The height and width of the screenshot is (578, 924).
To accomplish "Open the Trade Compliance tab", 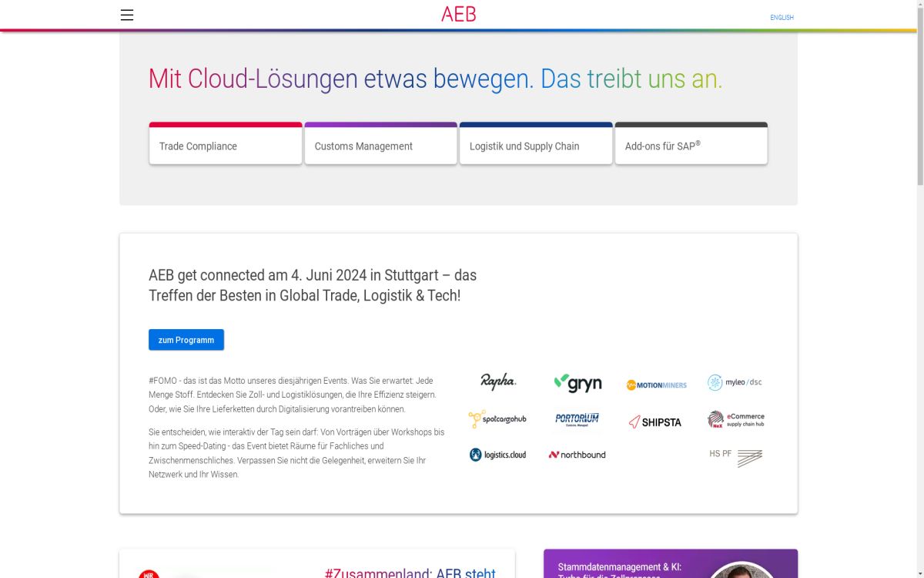I will [x=226, y=145].
